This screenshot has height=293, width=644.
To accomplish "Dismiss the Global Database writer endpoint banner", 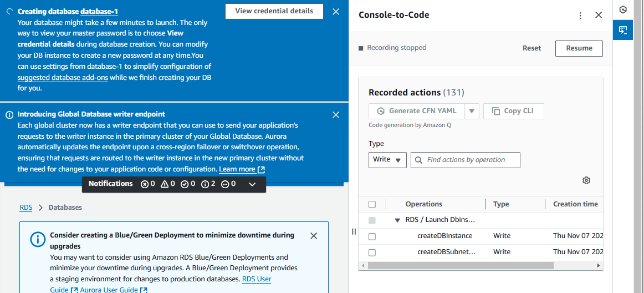I will tap(336, 115).
